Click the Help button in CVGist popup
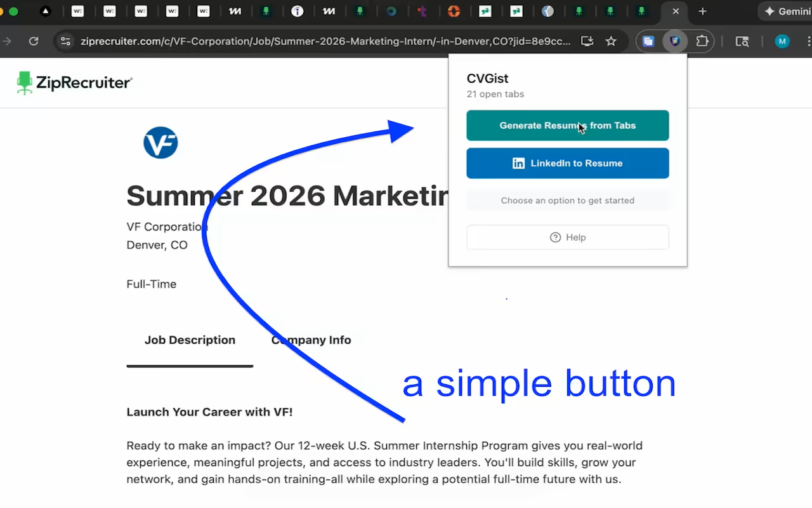The height and width of the screenshot is (508, 812). click(x=568, y=237)
